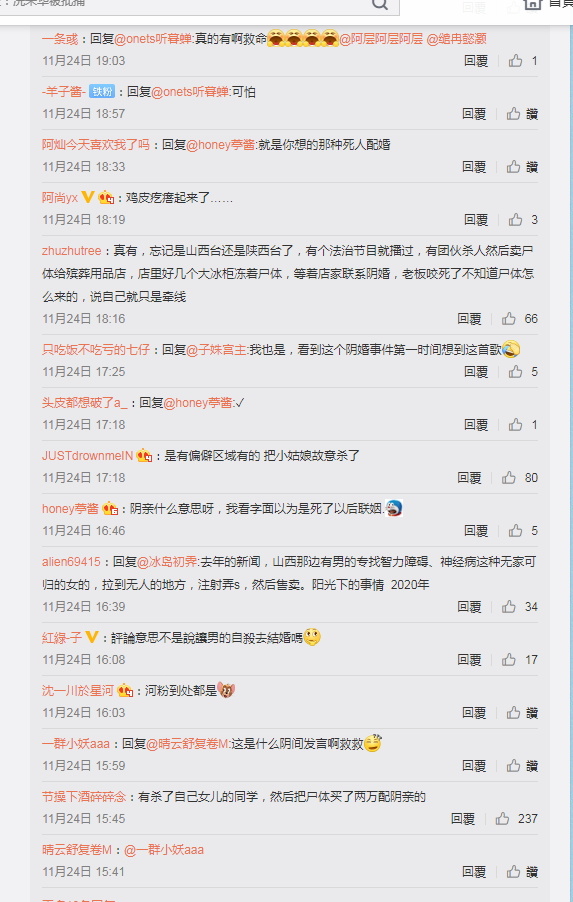Reply to 头皮都想破了a_ comment
The width and height of the screenshot is (573, 902).
(x=476, y=425)
